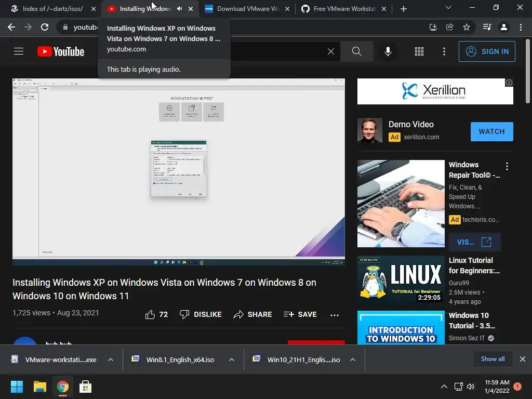The height and width of the screenshot is (399, 532).
Task: Show hidden system tray icons
Action: coord(444,387)
